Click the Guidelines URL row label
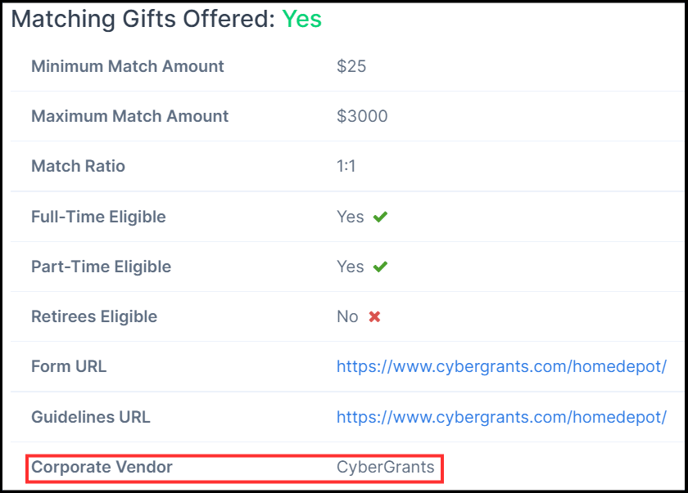The height and width of the screenshot is (493, 688). pos(91,417)
